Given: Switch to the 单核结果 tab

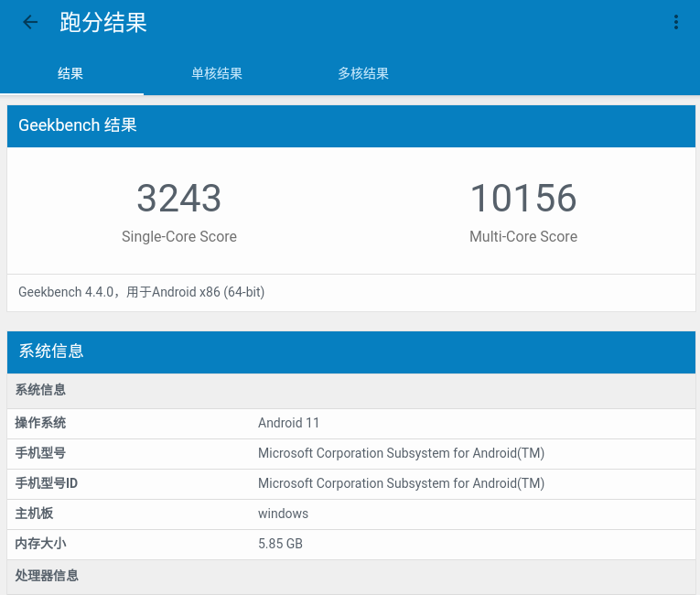Looking at the screenshot, I should 217,73.
